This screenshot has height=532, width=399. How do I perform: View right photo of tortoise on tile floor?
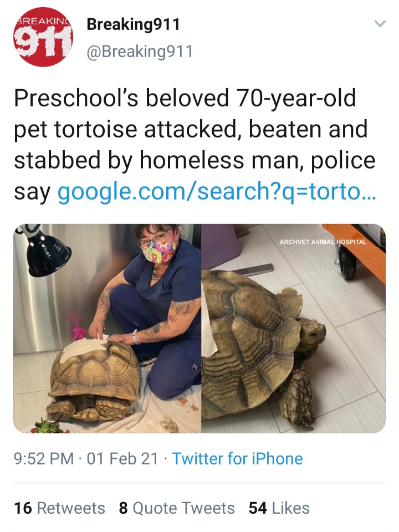(294, 329)
